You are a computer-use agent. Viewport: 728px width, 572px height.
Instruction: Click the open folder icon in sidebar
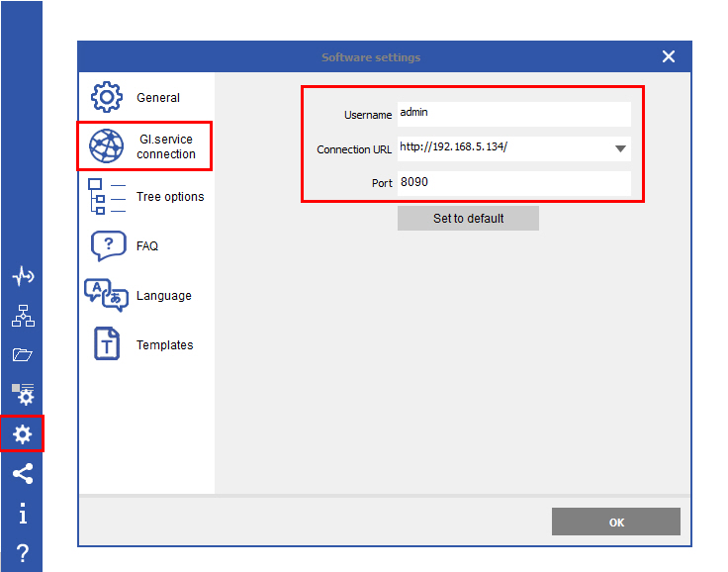[x=22, y=355]
